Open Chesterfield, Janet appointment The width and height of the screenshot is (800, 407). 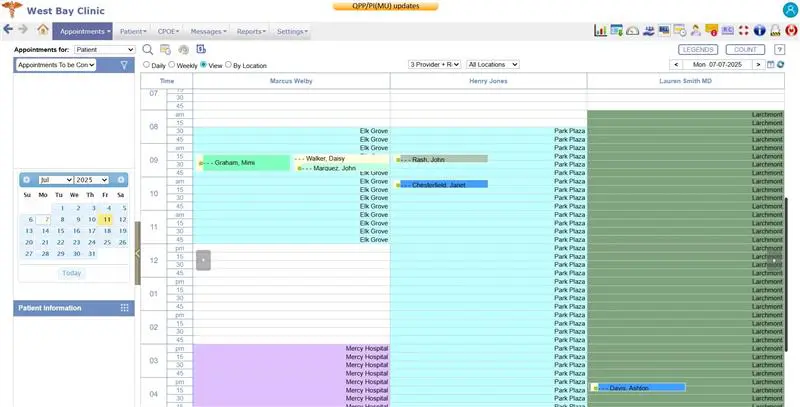pyautogui.click(x=441, y=185)
